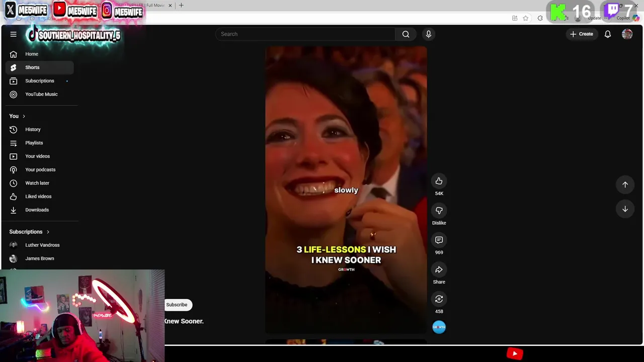Go to next Short with down arrow
Viewport: 644px width, 362px height.
625,209
